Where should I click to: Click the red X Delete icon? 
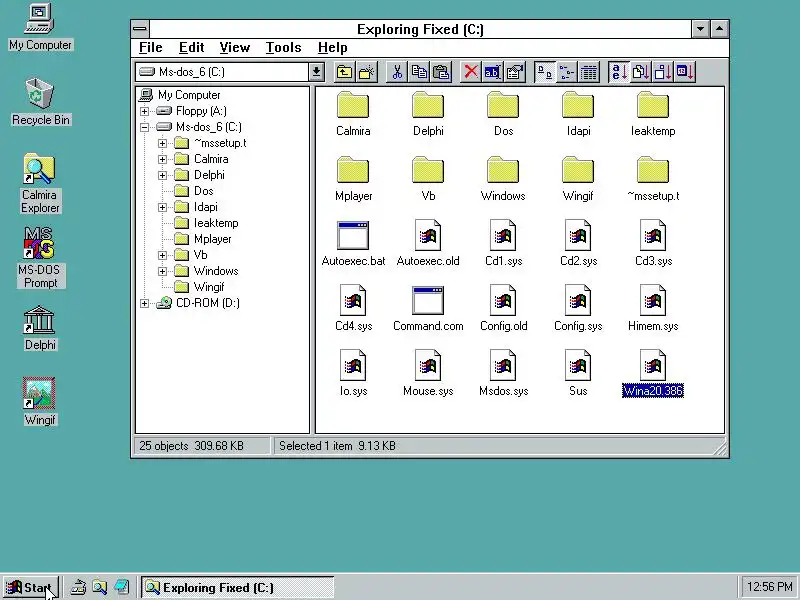[x=471, y=72]
